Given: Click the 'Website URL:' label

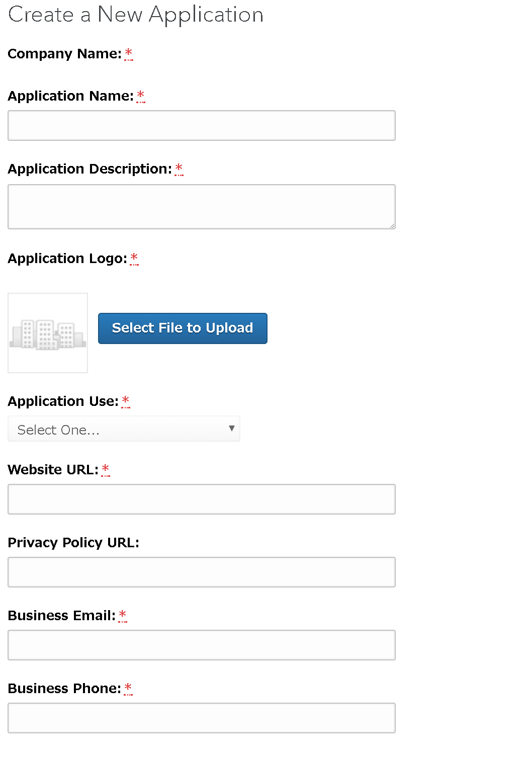Looking at the screenshot, I should [53, 470].
